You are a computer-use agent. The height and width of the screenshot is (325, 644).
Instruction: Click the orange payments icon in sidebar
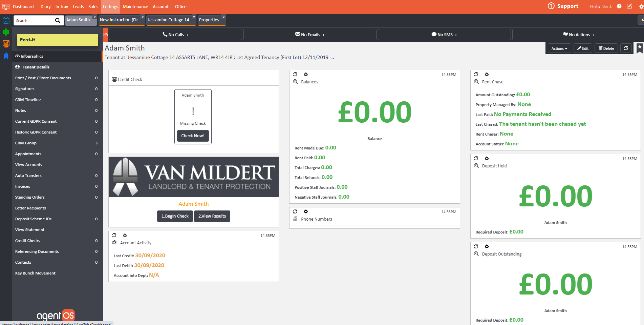(x=6, y=44)
